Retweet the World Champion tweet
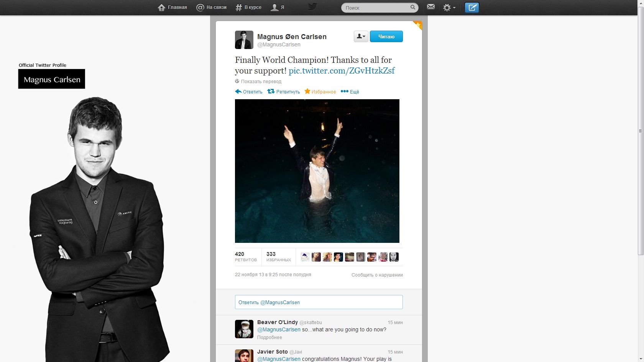 pos(284,92)
